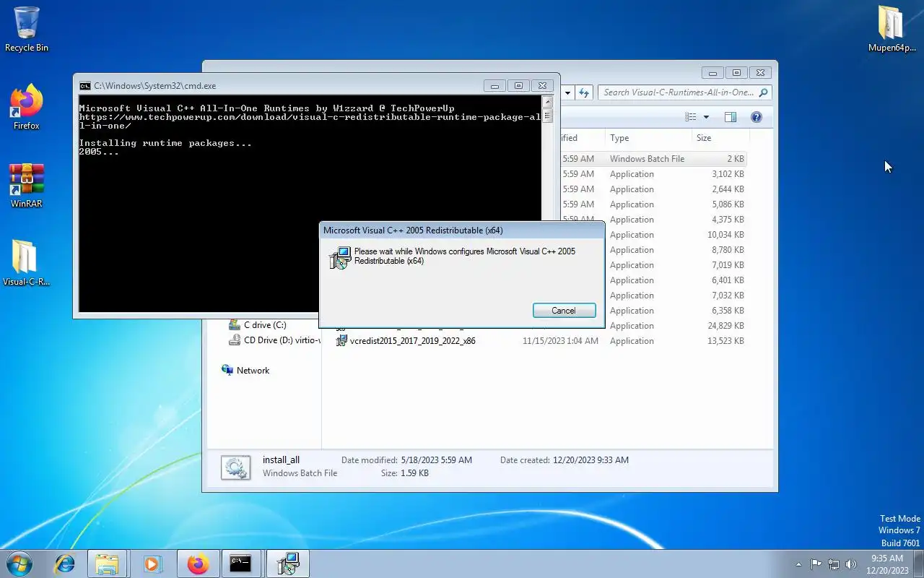924x578 pixels.
Task: Minimize the Explorer window
Action: tap(712, 73)
